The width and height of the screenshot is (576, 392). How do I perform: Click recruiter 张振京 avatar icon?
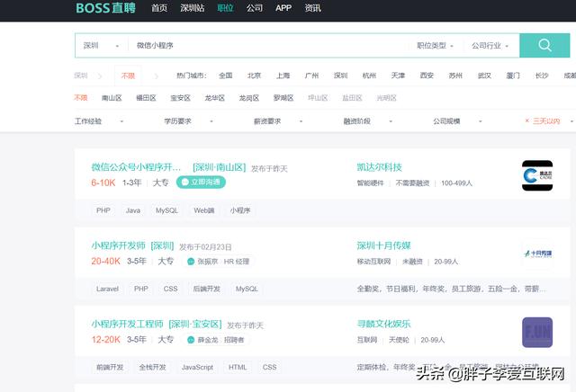tap(190, 262)
